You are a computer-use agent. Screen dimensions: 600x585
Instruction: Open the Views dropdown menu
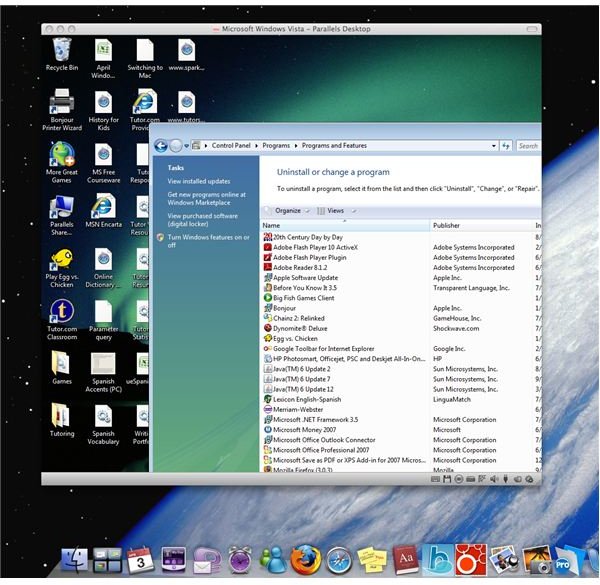coord(337,211)
